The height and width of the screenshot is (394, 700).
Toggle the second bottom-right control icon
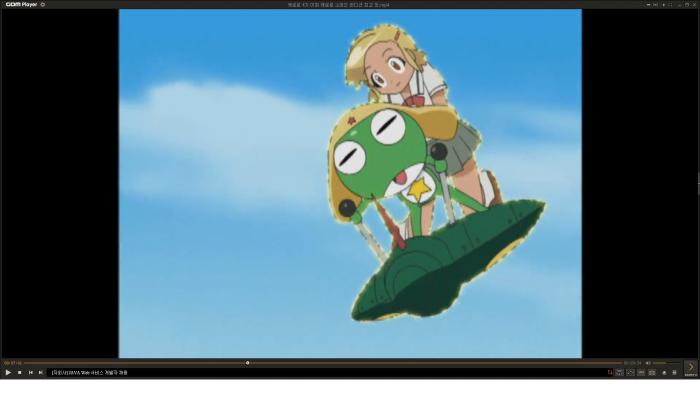630,372
